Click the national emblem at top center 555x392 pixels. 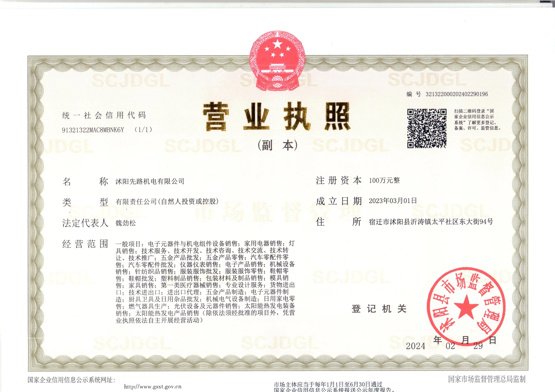coord(277,61)
